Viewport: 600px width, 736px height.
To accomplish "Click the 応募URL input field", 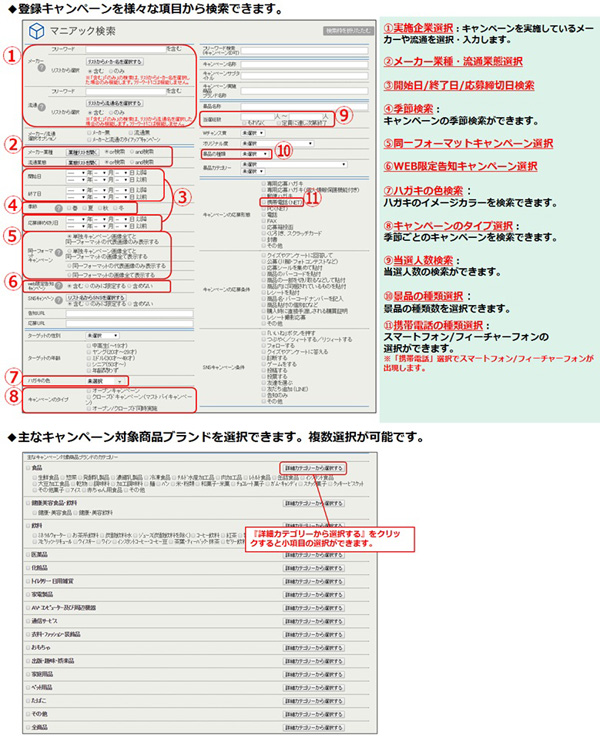I will (130, 323).
